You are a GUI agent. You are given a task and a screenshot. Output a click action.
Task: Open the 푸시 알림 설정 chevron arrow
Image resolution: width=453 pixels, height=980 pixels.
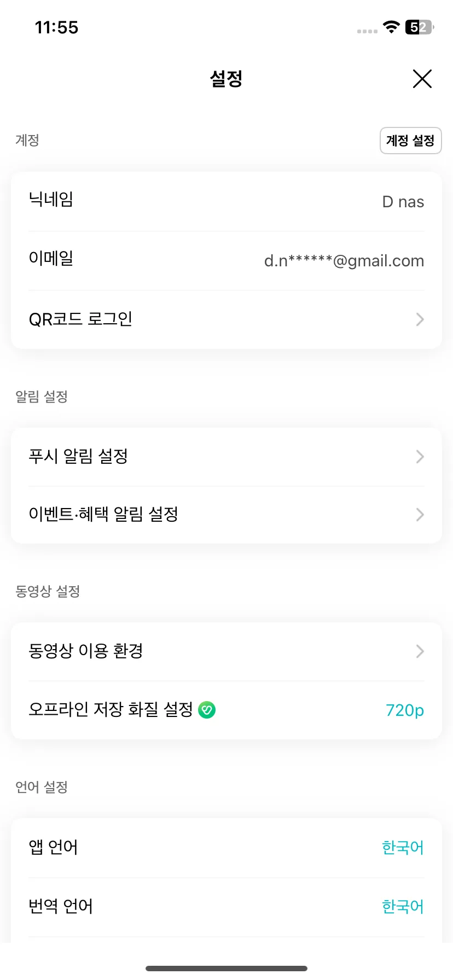420,457
